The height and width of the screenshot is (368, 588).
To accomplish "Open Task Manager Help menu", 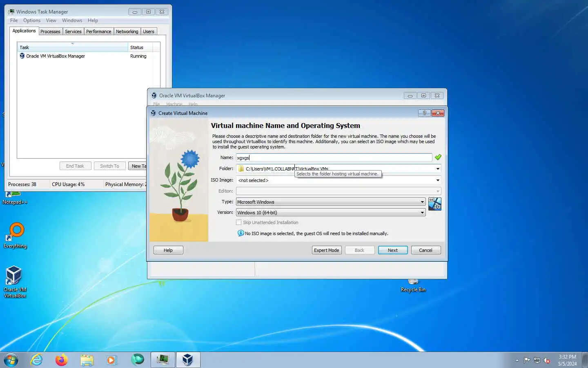I will point(93,20).
